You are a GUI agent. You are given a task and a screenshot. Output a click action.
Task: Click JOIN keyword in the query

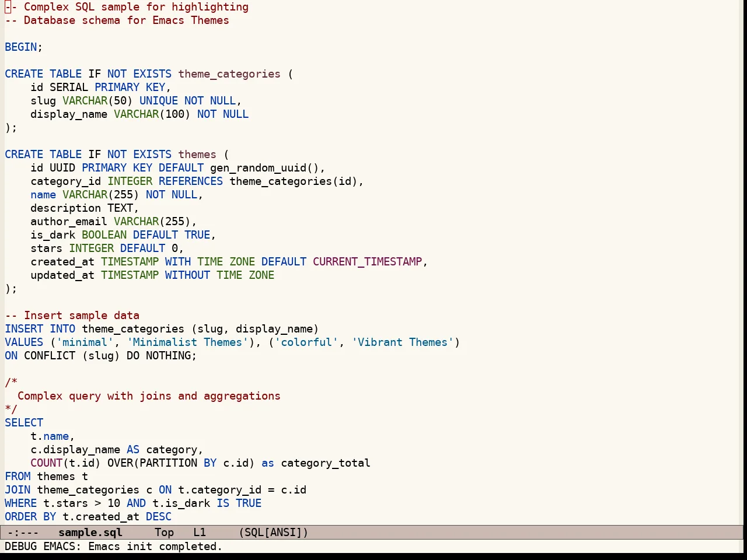click(x=18, y=489)
